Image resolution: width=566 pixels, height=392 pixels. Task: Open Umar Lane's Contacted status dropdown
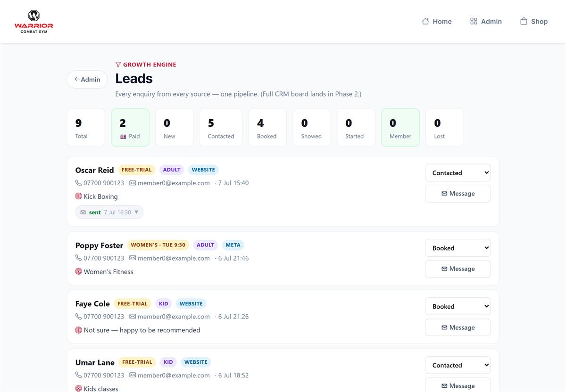[x=458, y=365]
